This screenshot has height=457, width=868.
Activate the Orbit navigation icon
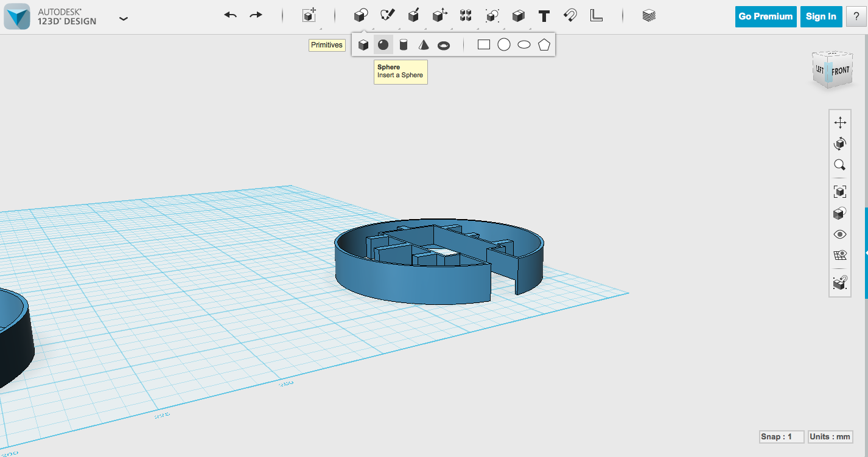pyautogui.click(x=839, y=144)
